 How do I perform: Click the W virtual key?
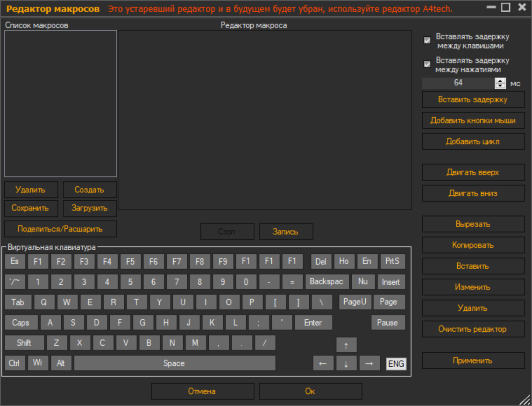click(x=67, y=302)
